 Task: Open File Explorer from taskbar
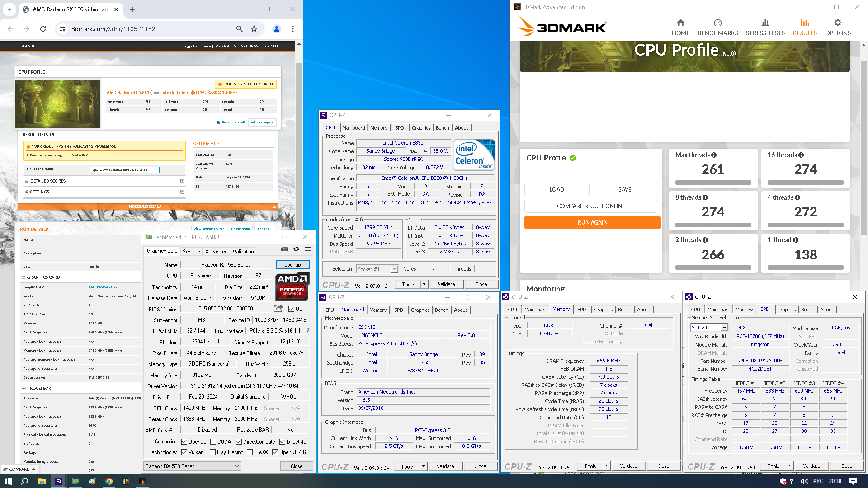pyautogui.click(x=42, y=481)
